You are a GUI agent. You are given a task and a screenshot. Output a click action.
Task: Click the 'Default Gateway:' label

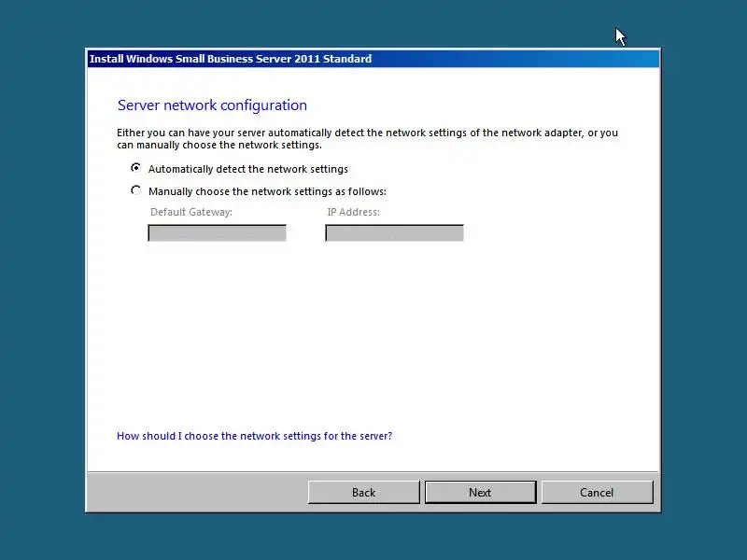click(191, 212)
